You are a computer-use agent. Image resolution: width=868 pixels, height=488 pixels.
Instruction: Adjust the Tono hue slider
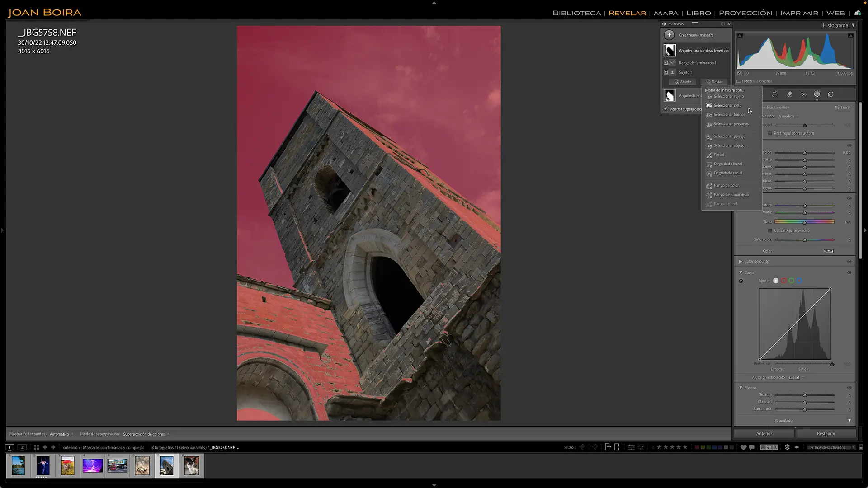(804, 222)
